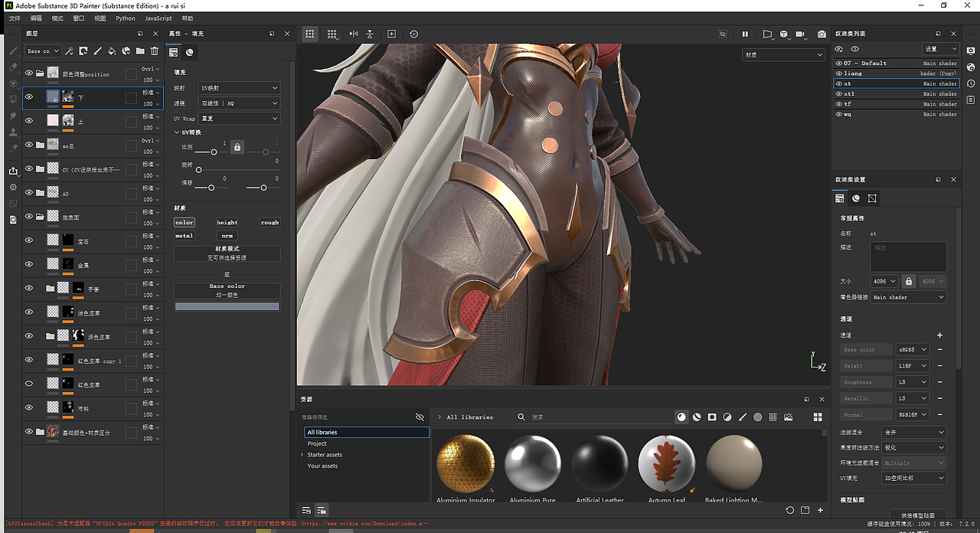Viewport: 980px width, 533px height.
Task: Change the texture set size from 4096
Action: coord(884,281)
